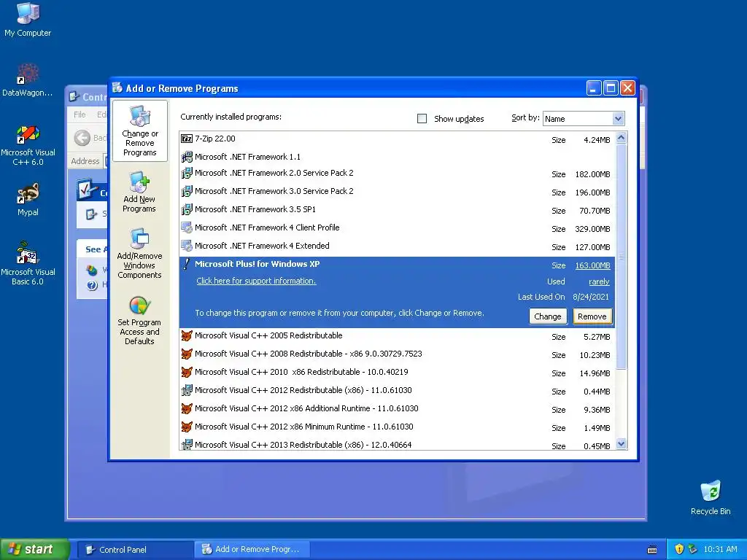Click the Back button in Control Panel window
This screenshot has height=560, width=747.
pyautogui.click(x=90, y=138)
